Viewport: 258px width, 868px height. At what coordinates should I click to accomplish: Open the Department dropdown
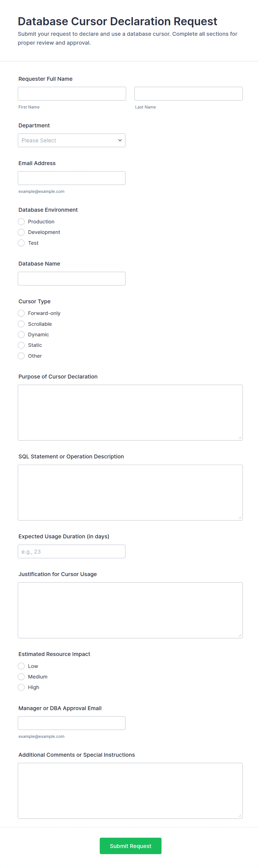click(x=71, y=140)
